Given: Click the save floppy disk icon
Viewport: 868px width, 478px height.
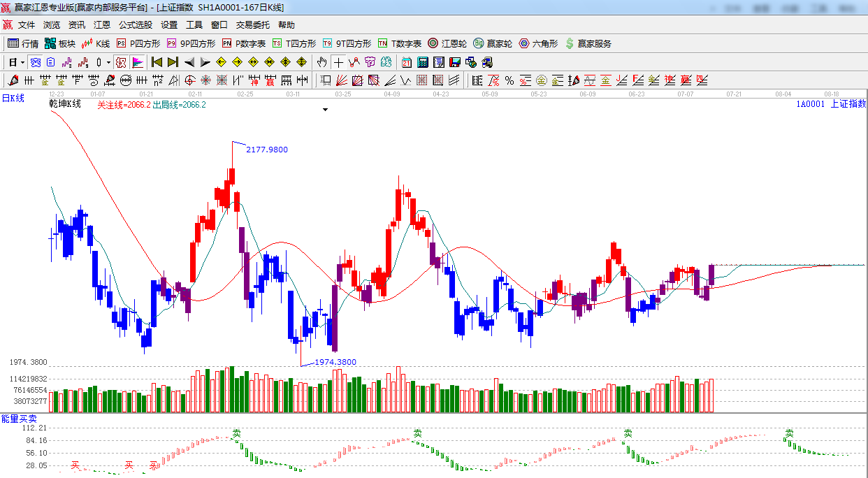Looking at the screenshot, I should [x=454, y=62].
